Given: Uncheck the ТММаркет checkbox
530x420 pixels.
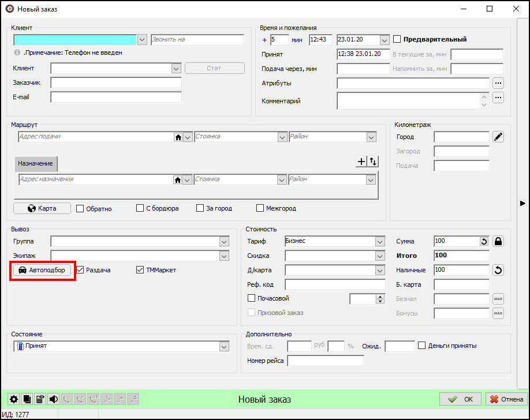Looking at the screenshot, I should [140, 270].
